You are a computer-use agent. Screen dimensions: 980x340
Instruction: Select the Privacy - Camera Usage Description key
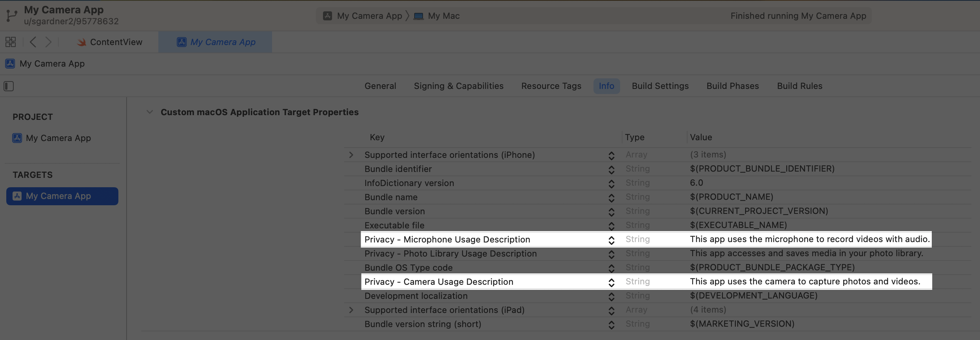click(x=439, y=282)
